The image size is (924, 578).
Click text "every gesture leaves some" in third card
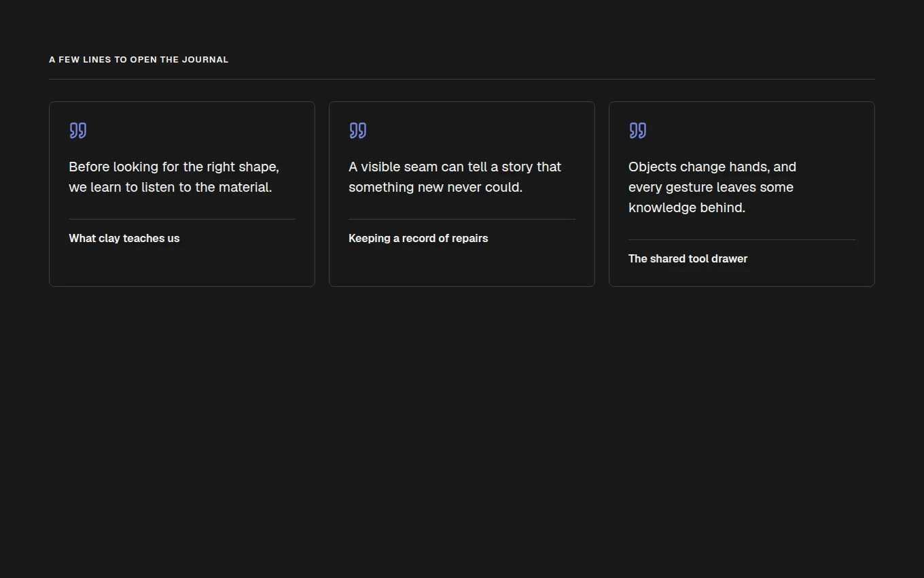coord(711,188)
